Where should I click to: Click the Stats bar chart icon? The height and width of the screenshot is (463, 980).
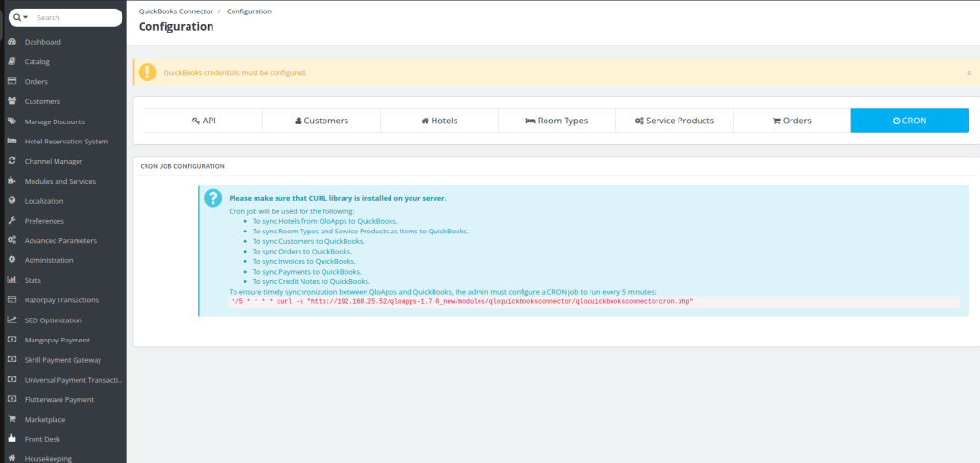(11, 280)
